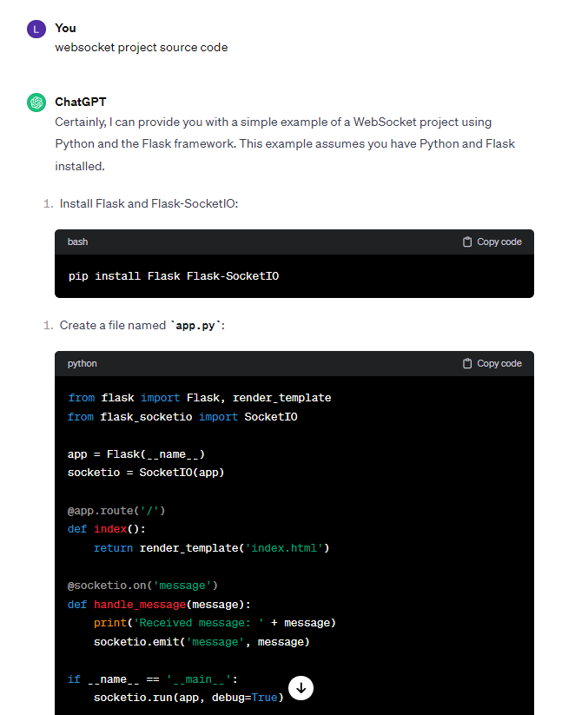Click the "if __name__ == '__main__':" line
This screenshot has width=588, height=715.
153,679
